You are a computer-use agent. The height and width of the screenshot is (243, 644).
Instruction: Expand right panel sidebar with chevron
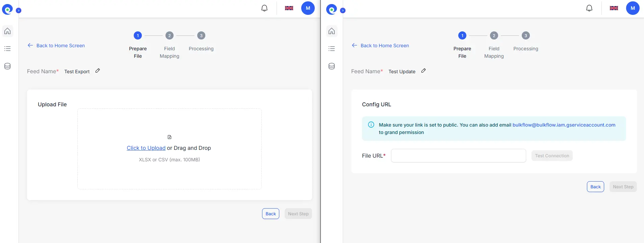point(343,10)
